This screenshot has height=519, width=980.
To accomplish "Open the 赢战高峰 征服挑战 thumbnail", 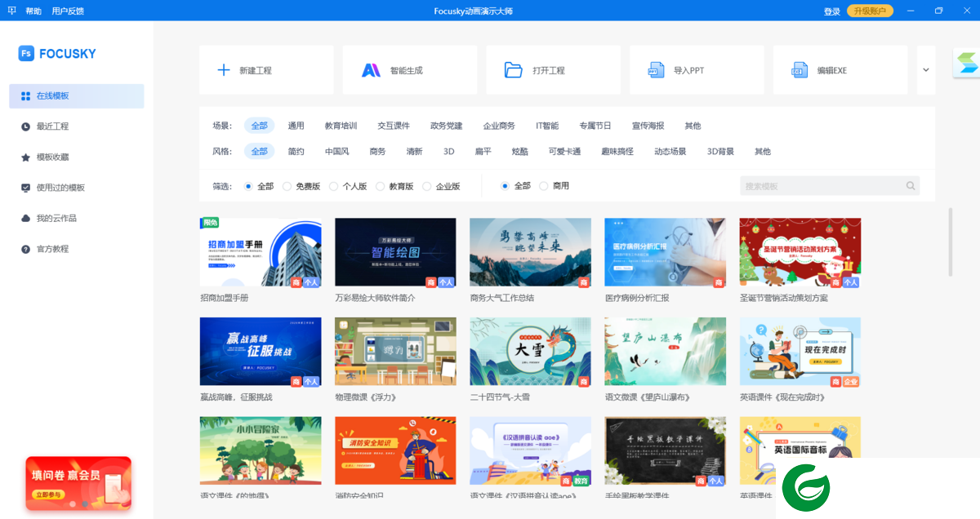I will (261, 352).
